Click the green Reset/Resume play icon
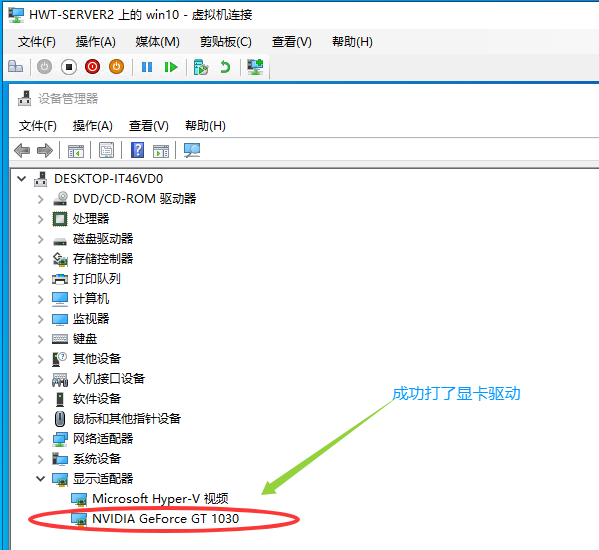Screen dimensions: 599x550 coord(170,67)
